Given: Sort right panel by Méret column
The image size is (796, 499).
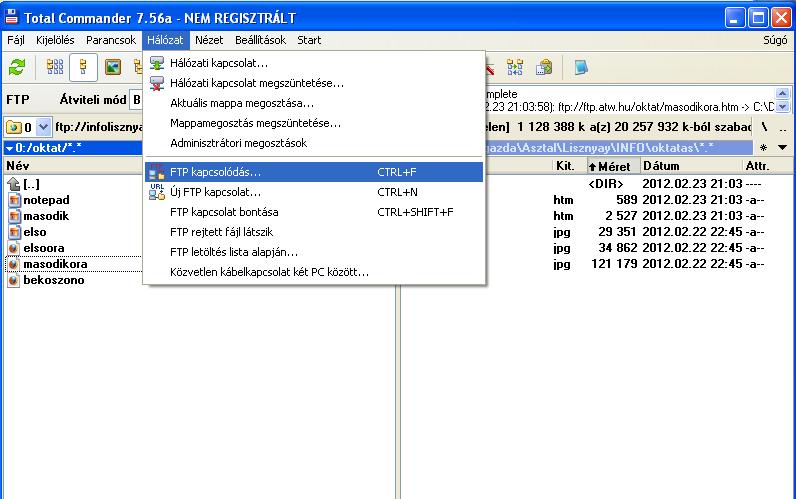Looking at the screenshot, I should click(x=613, y=166).
